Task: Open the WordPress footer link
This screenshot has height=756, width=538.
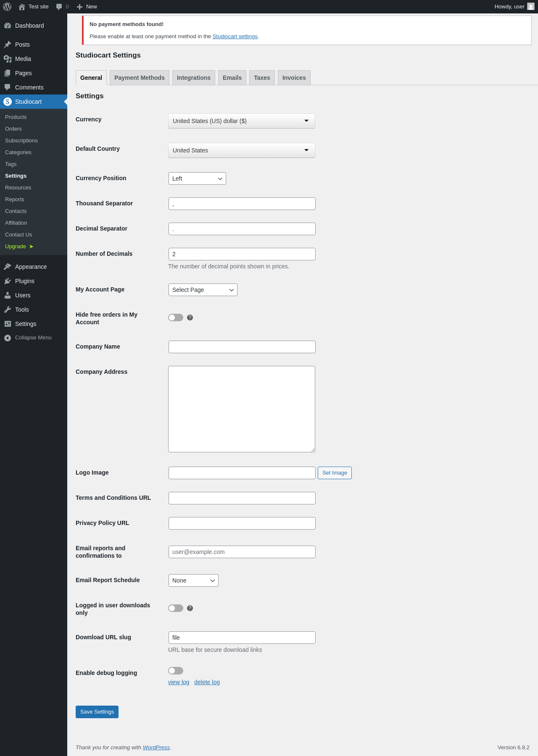Action: [x=156, y=748]
